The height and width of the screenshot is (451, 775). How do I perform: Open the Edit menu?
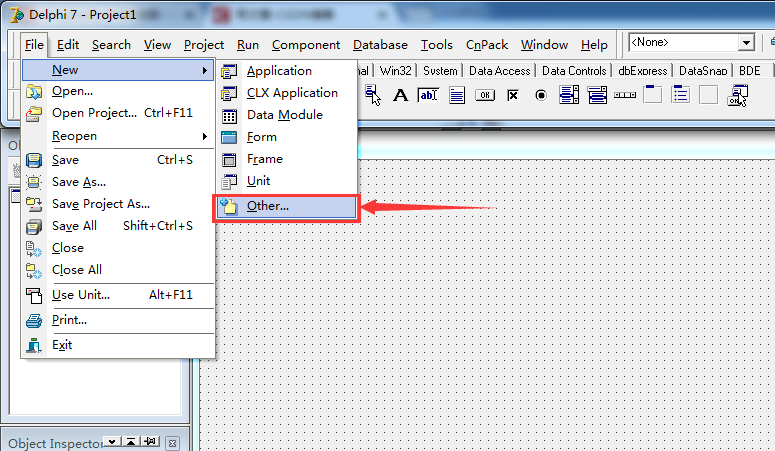tap(68, 45)
